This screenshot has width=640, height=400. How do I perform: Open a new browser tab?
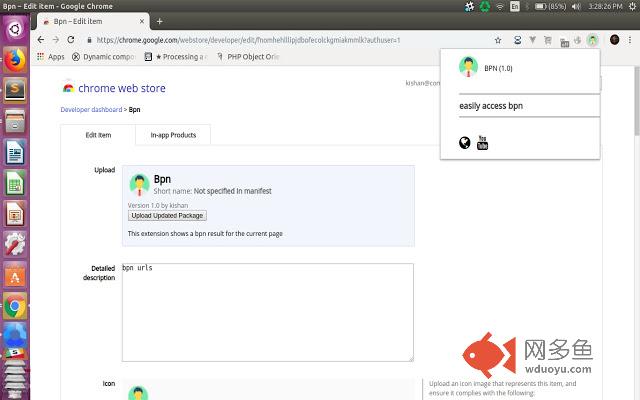pos(160,21)
